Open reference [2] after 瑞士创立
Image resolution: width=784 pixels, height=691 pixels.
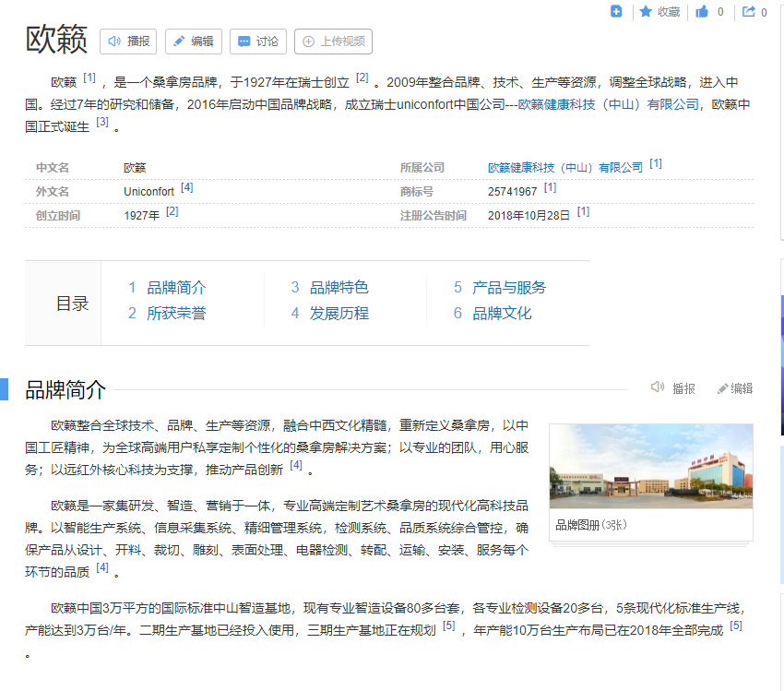click(x=362, y=78)
